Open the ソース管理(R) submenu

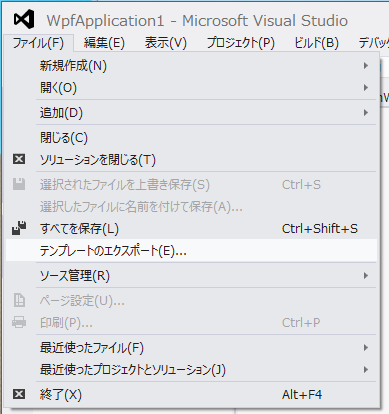[191, 276]
